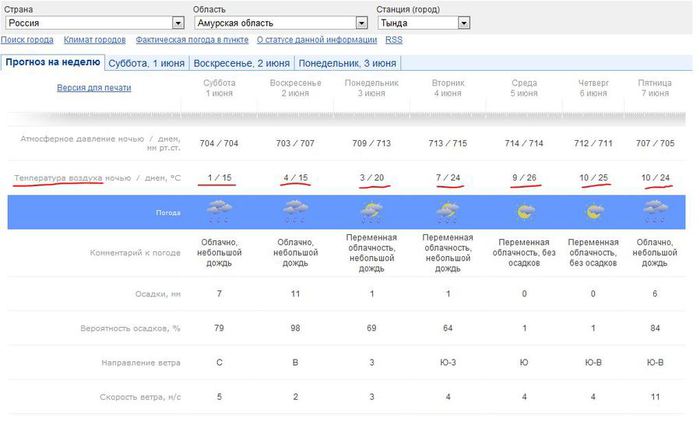Click pressure value 704 / 704
The height and width of the screenshot is (421, 700).
click(219, 143)
